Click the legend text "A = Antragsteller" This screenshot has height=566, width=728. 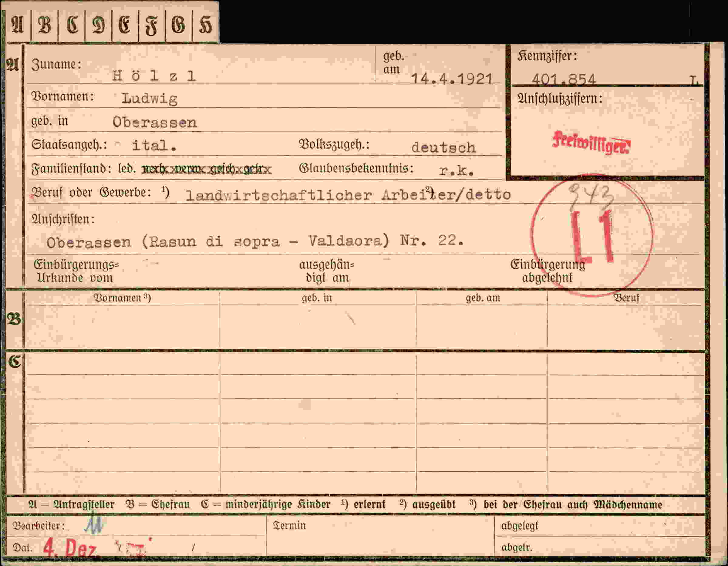(71, 504)
